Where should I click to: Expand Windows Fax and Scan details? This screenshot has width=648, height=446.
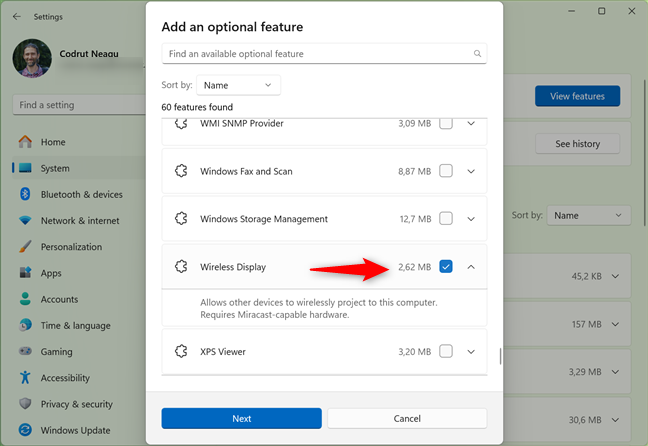[471, 171]
